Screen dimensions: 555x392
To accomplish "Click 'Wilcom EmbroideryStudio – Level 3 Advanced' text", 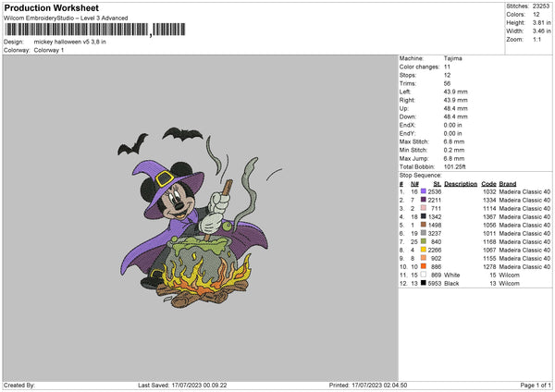I will click(x=66, y=18).
